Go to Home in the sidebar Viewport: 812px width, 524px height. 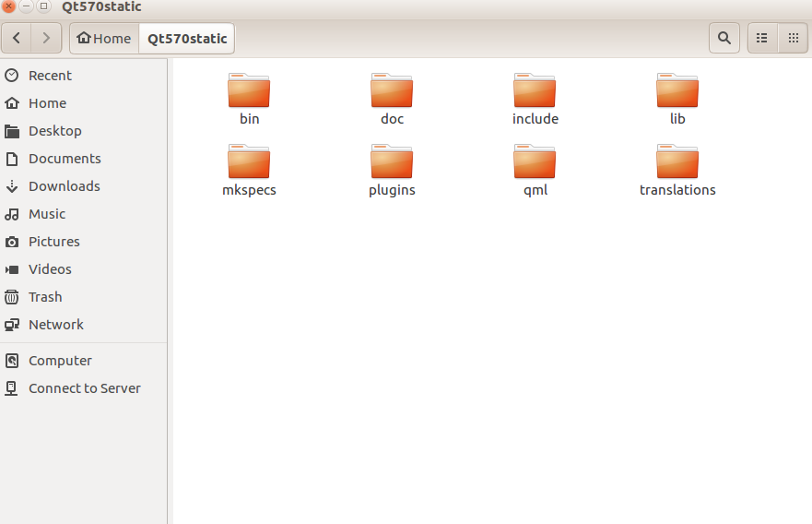83,103
